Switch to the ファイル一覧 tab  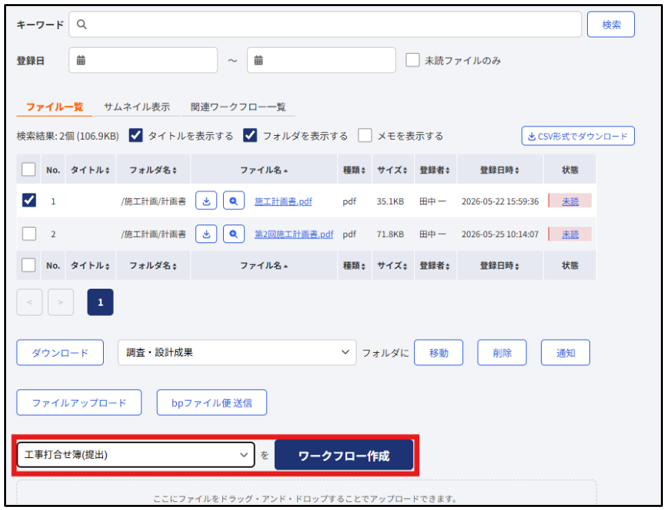(54, 107)
